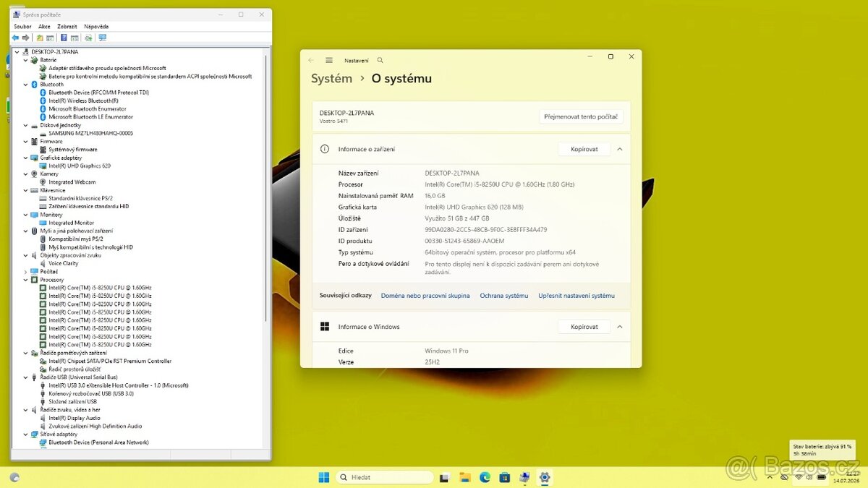Collapse the Baterie category

[x=26, y=60]
